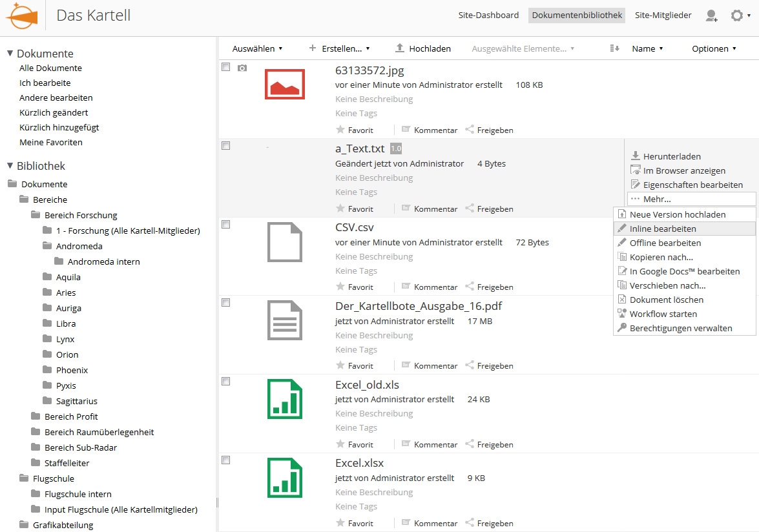Tick the checkbox for 63133572.jpg
Image resolution: width=759 pixels, height=532 pixels.
[x=226, y=67]
